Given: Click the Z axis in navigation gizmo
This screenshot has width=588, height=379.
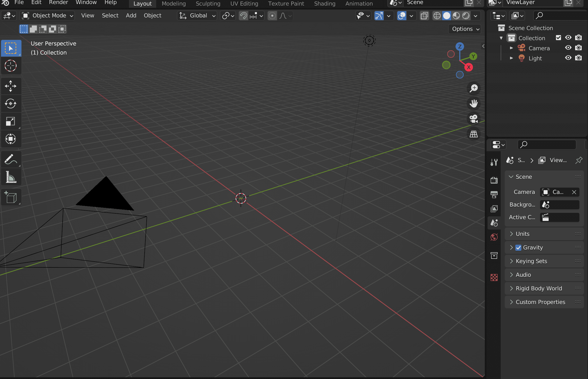Looking at the screenshot, I should point(460,46).
